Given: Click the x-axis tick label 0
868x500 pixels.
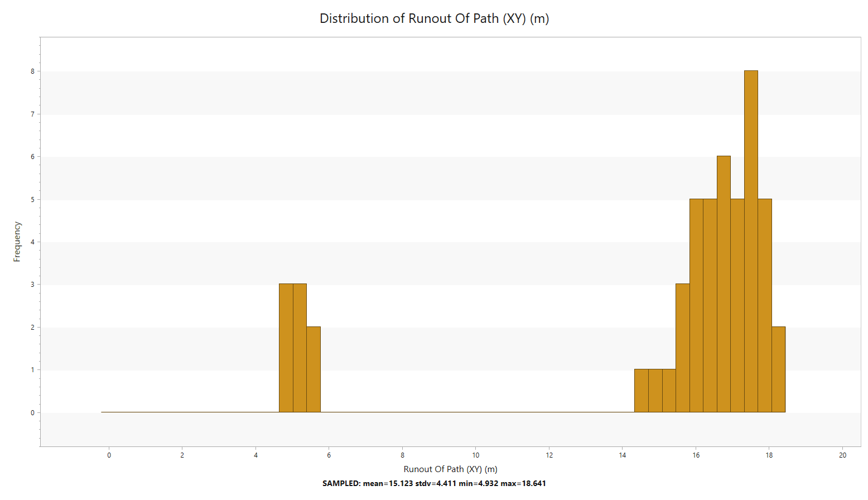Looking at the screenshot, I should 109,455.
